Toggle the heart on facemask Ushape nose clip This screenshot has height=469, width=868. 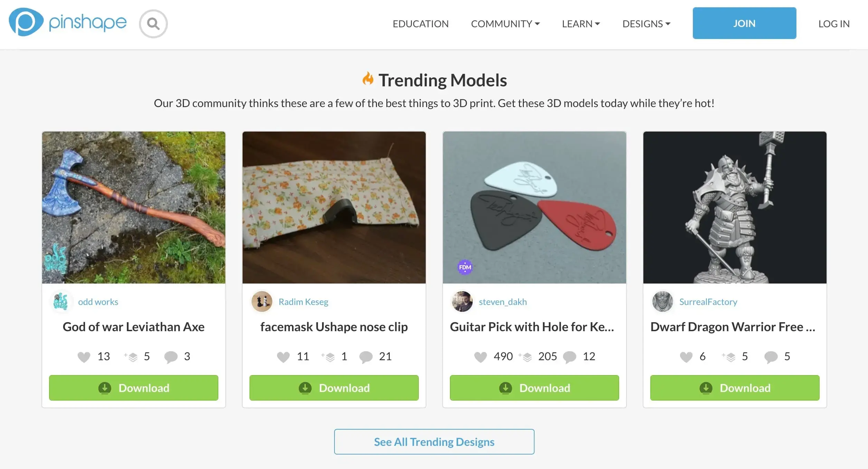pos(283,357)
